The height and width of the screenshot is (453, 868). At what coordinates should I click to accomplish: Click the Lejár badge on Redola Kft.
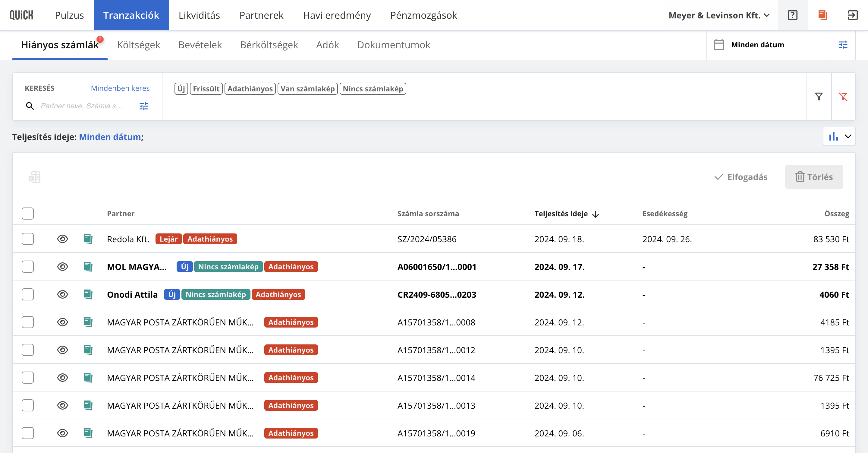coord(168,239)
